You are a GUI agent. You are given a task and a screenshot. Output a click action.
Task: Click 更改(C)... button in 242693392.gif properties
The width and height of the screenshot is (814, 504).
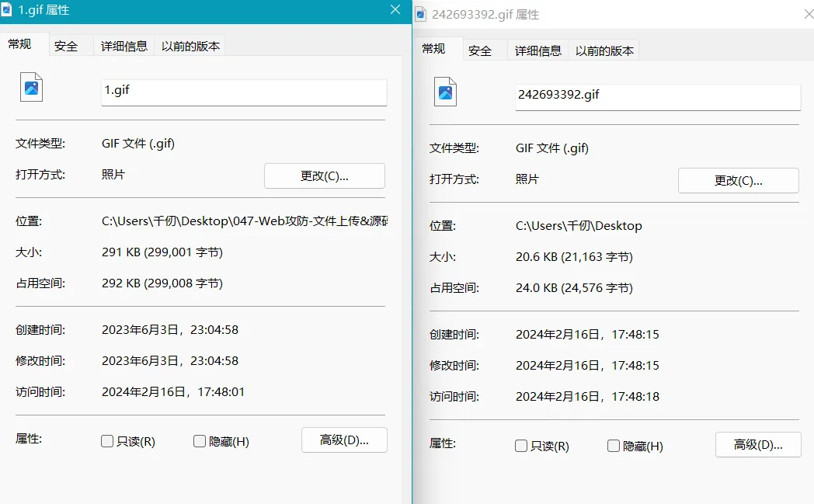[x=738, y=180]
